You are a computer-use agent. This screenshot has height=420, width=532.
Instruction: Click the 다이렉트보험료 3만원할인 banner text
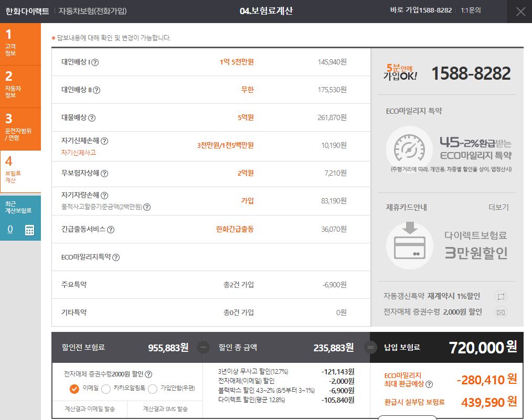[x=476, y=245]
